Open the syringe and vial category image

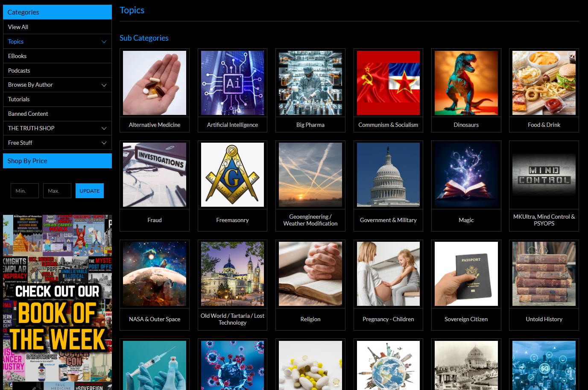[x=155, y=365]
